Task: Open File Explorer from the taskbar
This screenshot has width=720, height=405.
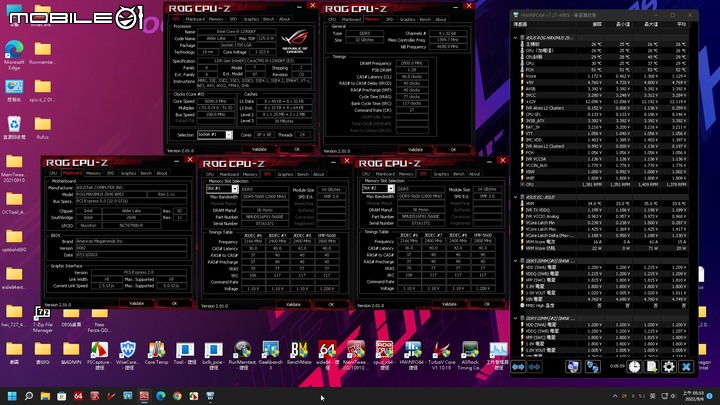Action: point(45,396)
